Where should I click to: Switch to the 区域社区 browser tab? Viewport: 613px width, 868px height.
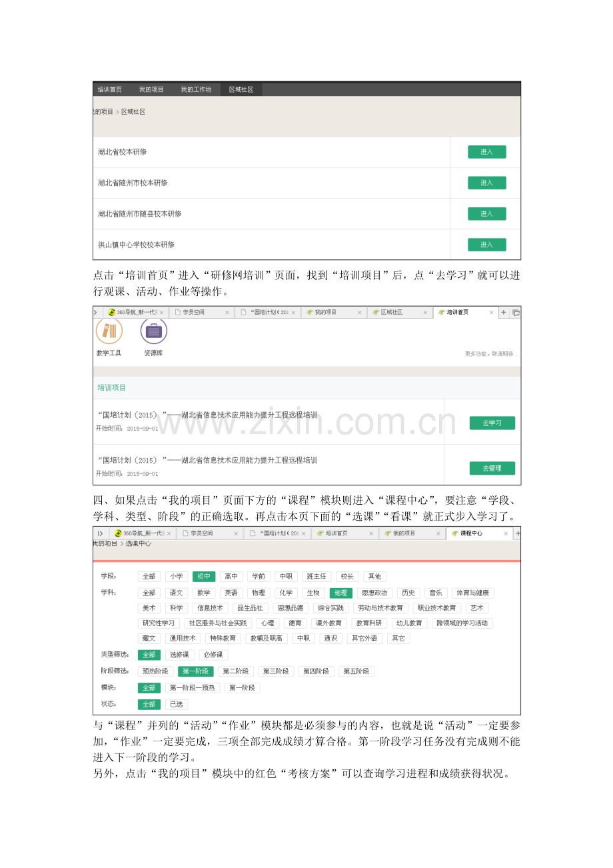tap(398, 312)
